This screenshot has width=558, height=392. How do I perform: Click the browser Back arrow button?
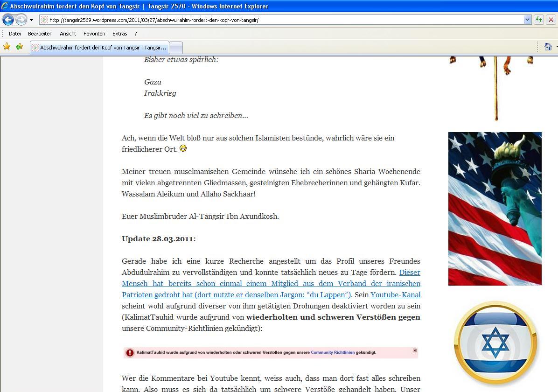pyautogui.click(x=8, y=20)
